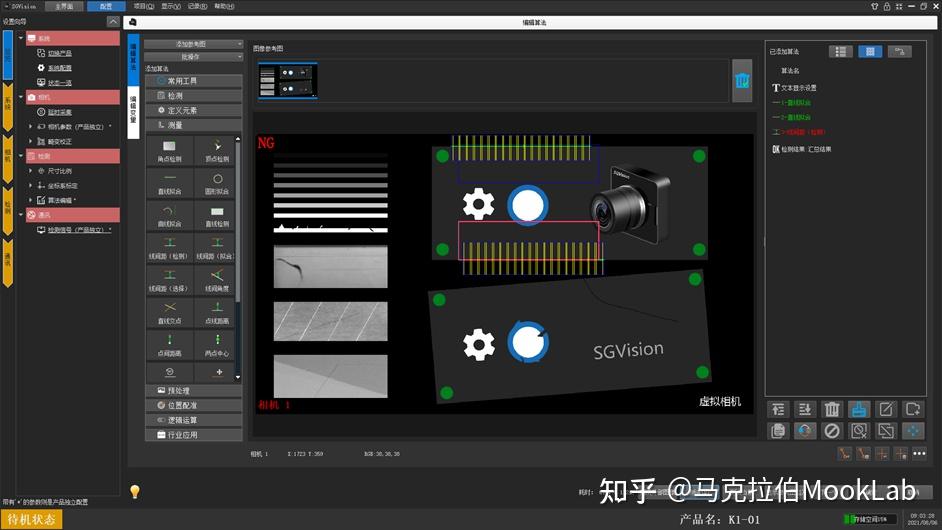Switch to the 主界面 tab
The width and height of the screenshot is (942, 530).
coord(64,6)
